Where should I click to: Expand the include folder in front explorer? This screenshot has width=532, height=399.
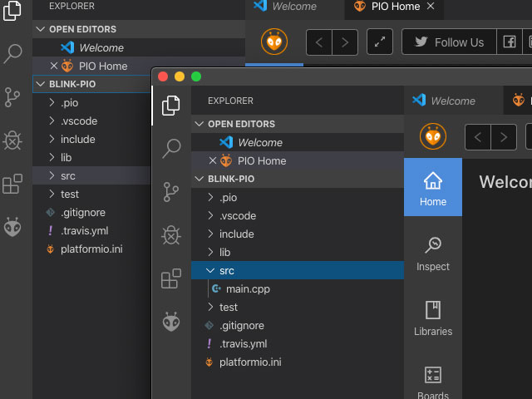pos(236,234)
